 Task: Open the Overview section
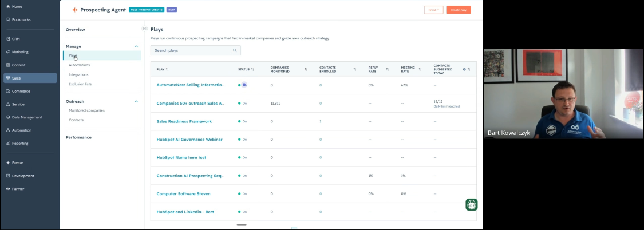(75, 30)
